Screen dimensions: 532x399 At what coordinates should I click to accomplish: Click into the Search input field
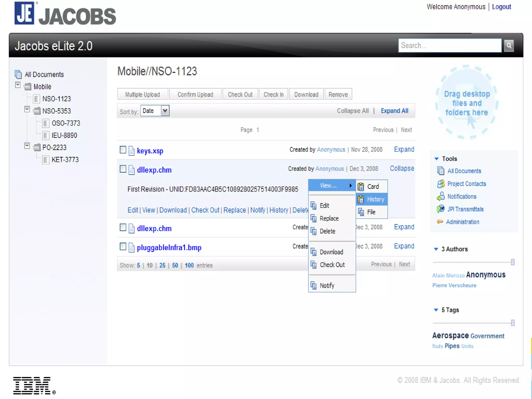click(x=450, y=46)
